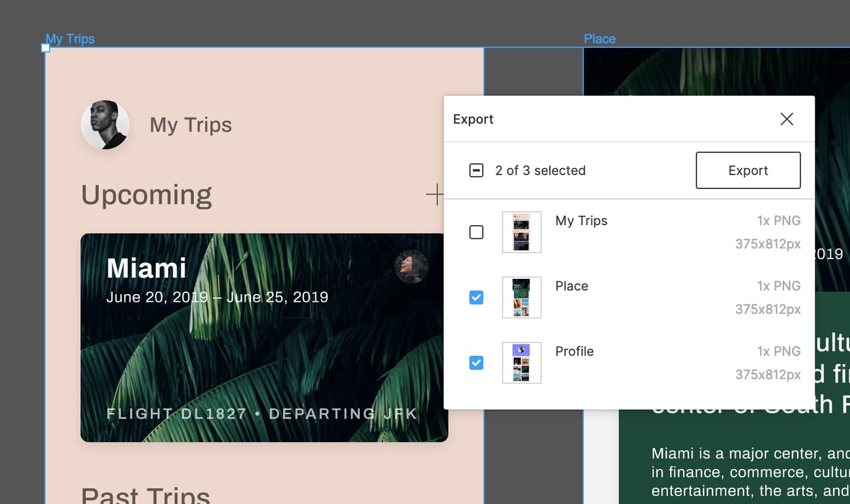This screenshot has height=504, width=850.
Task: Toggle the select-all checkbox beside '2 of 3 selected'
Action: pyautogui.click(x=476, y=171)
